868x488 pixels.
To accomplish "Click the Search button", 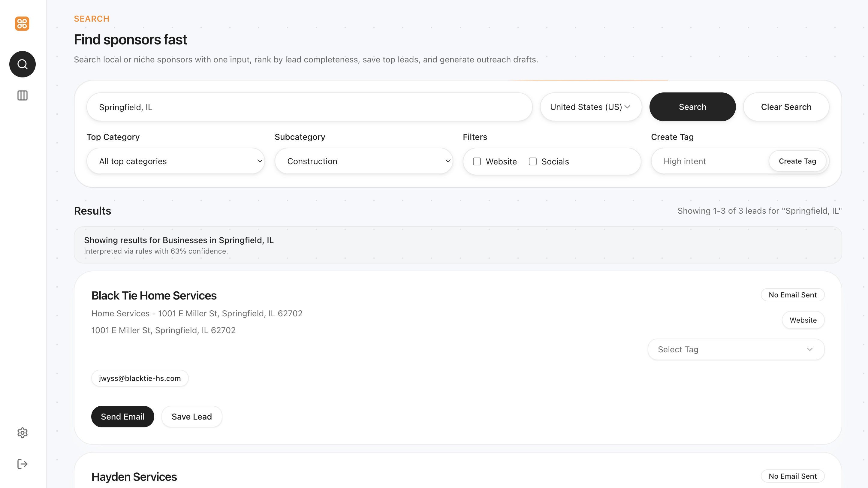I will coord(692,107).
